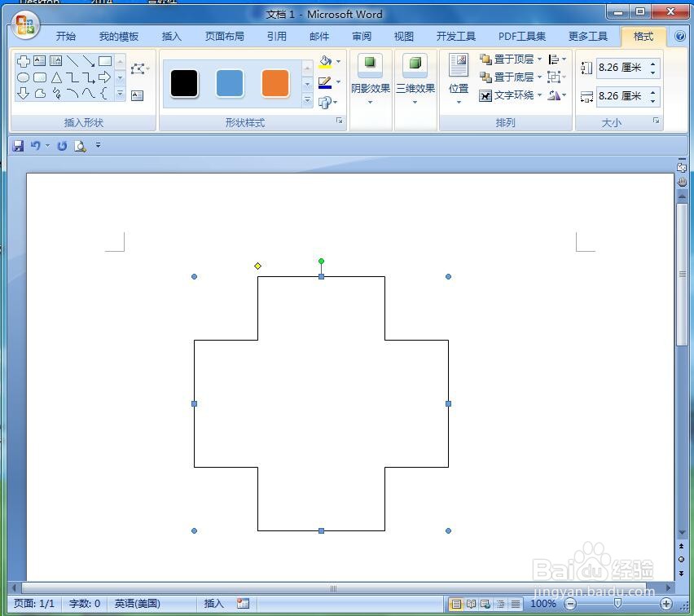Select the vertical text box shape
The image size is (694, 616).
(x=55, y=61)
